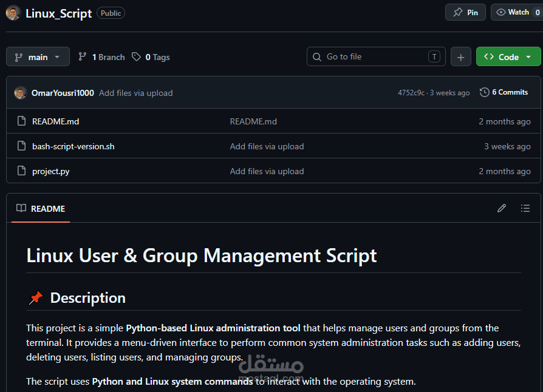This screenshot has width=543, height=392.
Task: Click the Description heading
Action: [x=87, y=298]
